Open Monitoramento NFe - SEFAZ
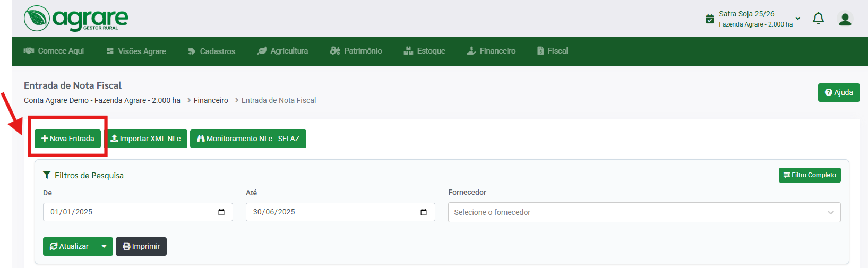This screenshot has height=268, width=868. point(248,139)
